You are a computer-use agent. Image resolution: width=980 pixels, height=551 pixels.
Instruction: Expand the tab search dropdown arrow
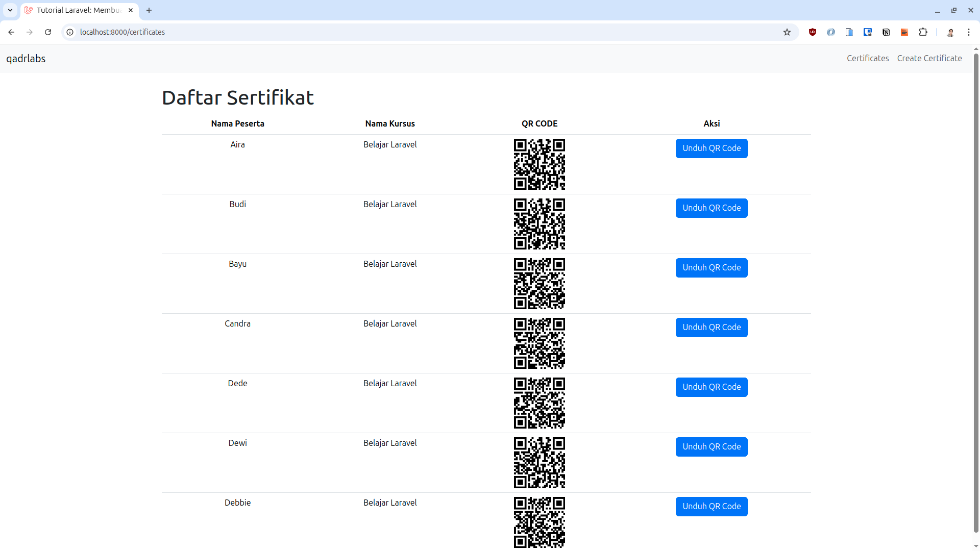pos(10,10)
